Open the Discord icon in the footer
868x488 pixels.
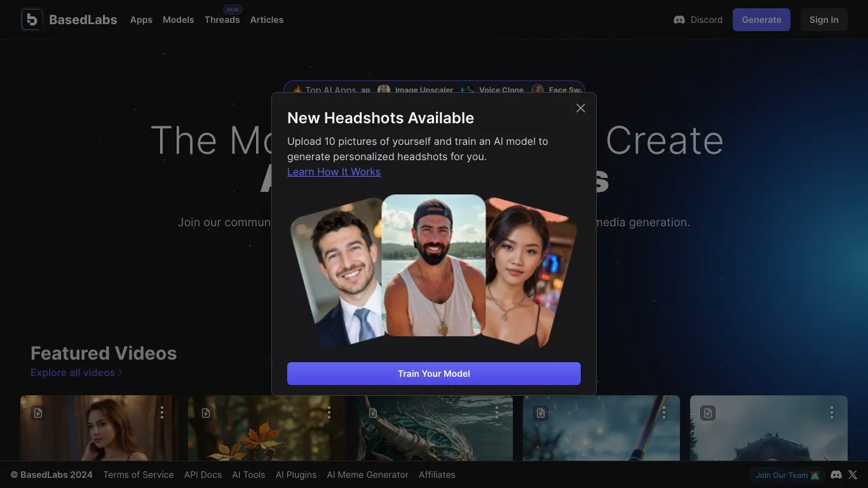tap(836, 475)
